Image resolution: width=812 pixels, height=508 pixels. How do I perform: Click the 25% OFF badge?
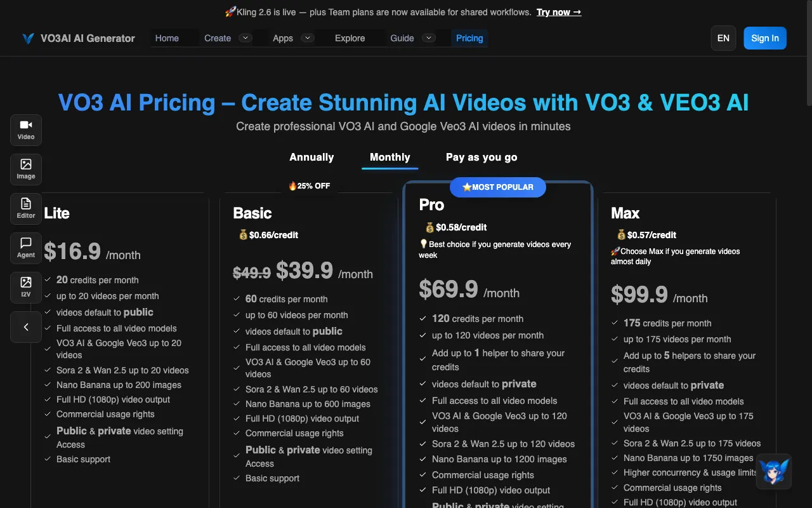(x=309, y=186)
